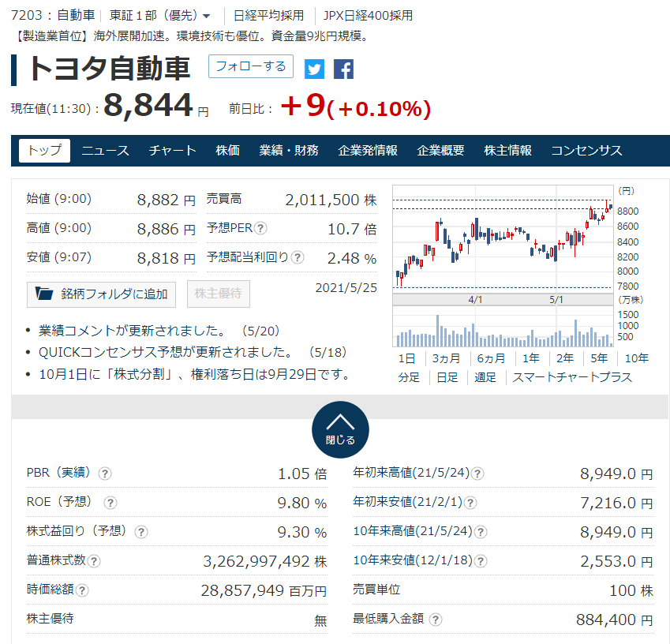Screen dimensions: 670x644
Task: Set chart range to 10年
Action: click(637, 358)
